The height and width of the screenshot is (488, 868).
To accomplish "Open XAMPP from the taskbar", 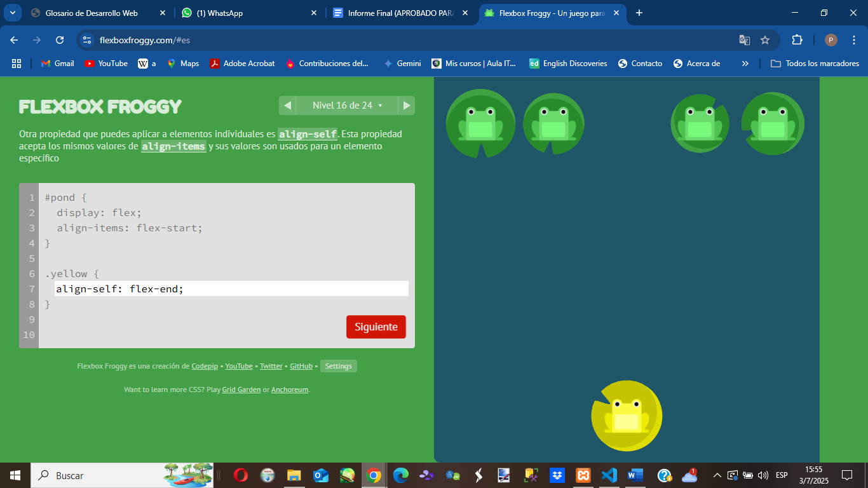I will 583,475.
